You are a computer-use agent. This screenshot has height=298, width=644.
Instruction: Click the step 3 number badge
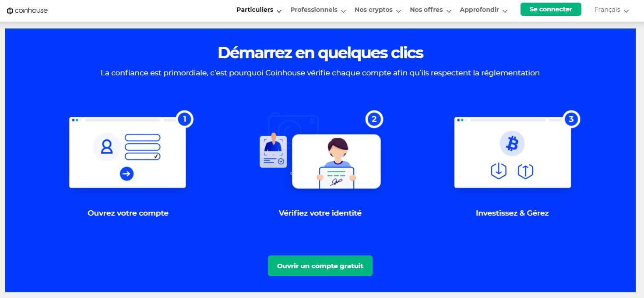pyautogui.click(x=571, y=119)
